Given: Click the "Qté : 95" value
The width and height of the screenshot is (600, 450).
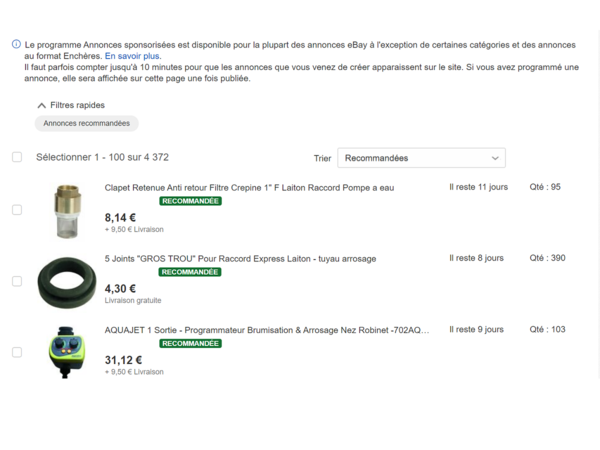Looking at the screenshot, I should (x=545, y=187).
